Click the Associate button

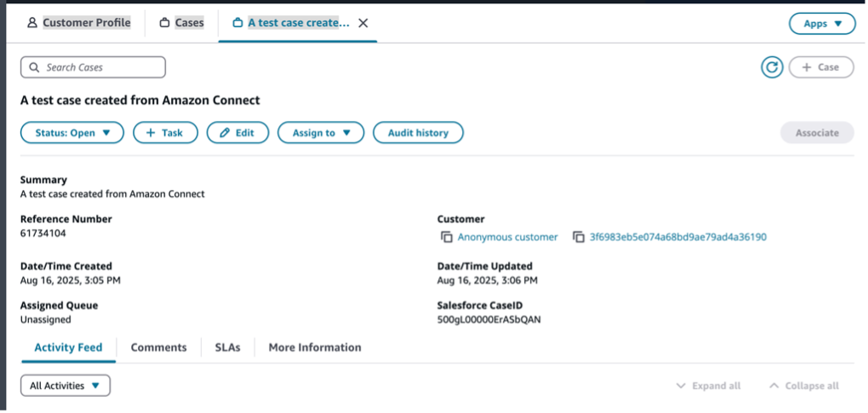[x=816, y=133]
